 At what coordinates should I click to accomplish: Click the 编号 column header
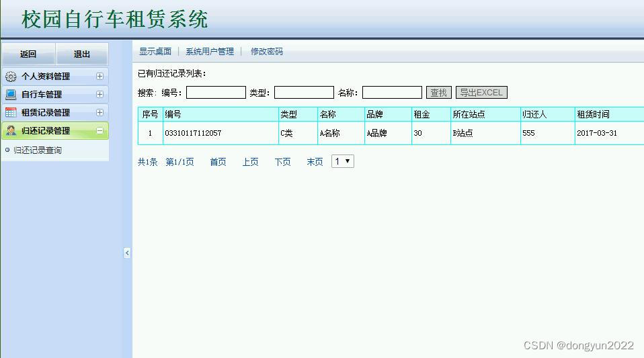[x=220, y=114]
